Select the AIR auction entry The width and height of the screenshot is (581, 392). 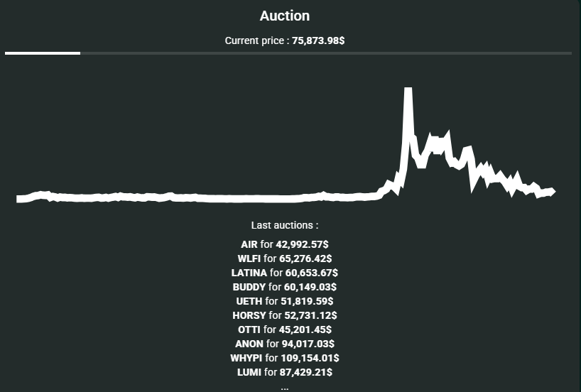(x=284, y=244)
